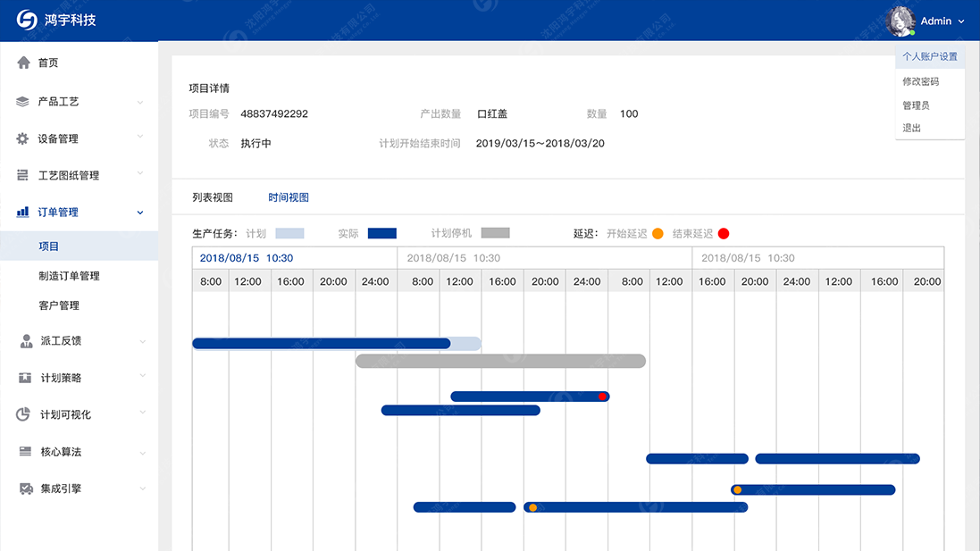Choose 个人账户设置 from the user menu

tap(929, 56)
